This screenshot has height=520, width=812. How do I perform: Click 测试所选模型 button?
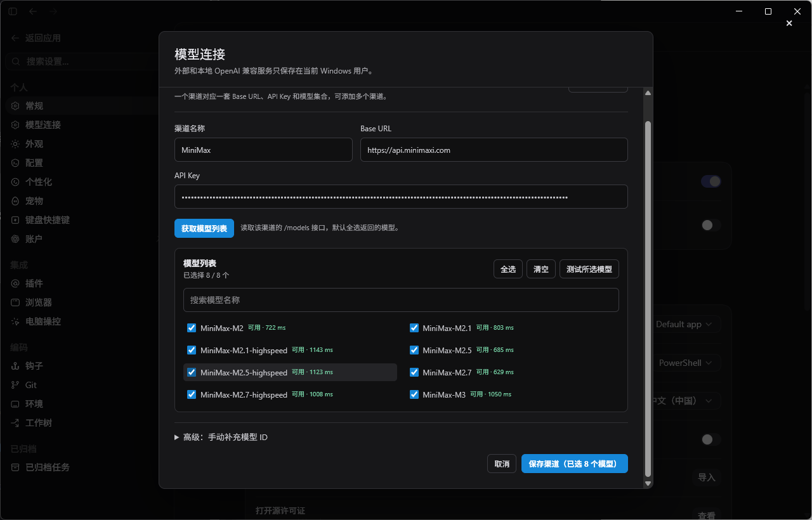click(x=589, y=269)
